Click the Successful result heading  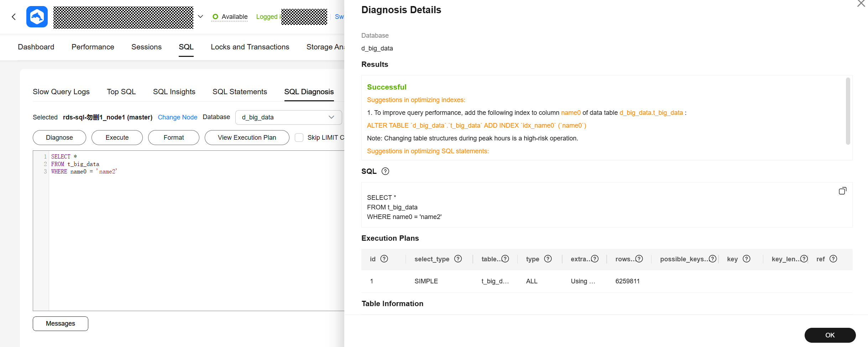(x=387, y=87)
